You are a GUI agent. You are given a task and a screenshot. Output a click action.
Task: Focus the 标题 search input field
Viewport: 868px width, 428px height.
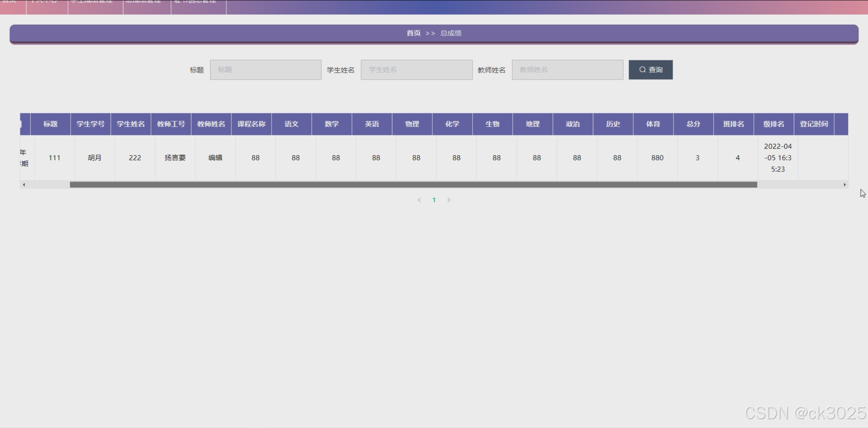266,70
